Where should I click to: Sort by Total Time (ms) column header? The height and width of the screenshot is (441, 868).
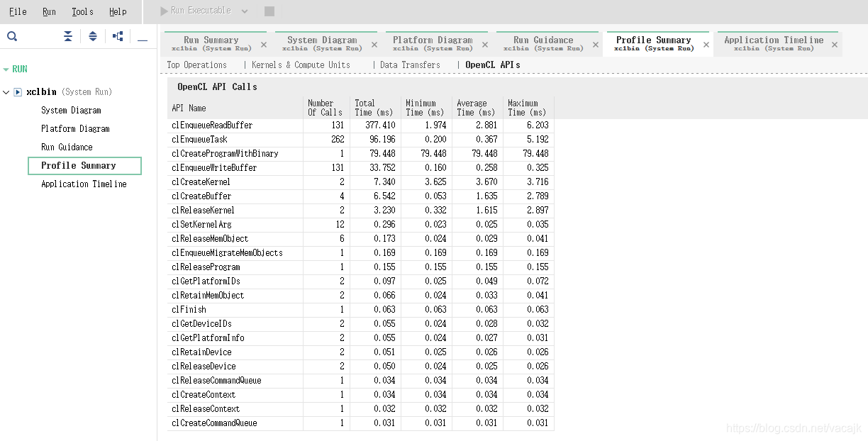pos(375,108)
